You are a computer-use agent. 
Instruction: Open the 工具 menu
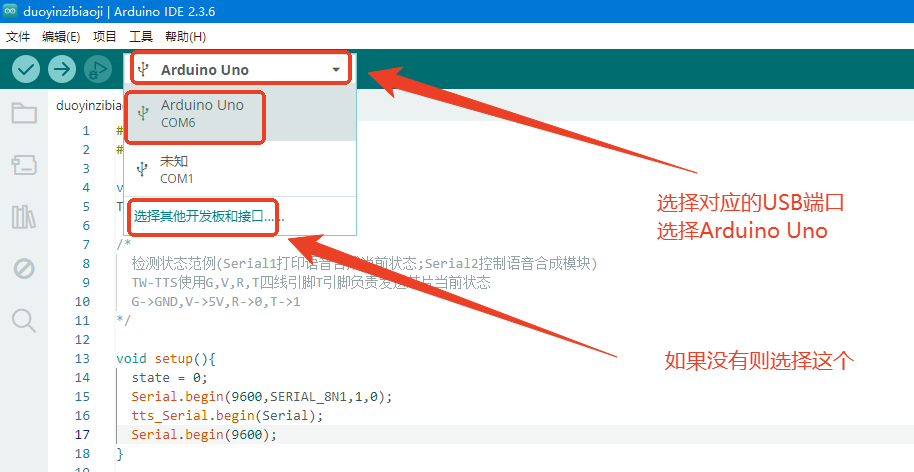(x=141, y=37)
